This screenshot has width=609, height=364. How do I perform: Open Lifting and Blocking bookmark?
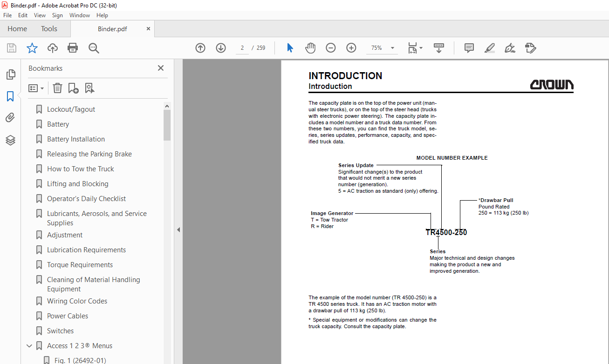click(x=78, y=184)
